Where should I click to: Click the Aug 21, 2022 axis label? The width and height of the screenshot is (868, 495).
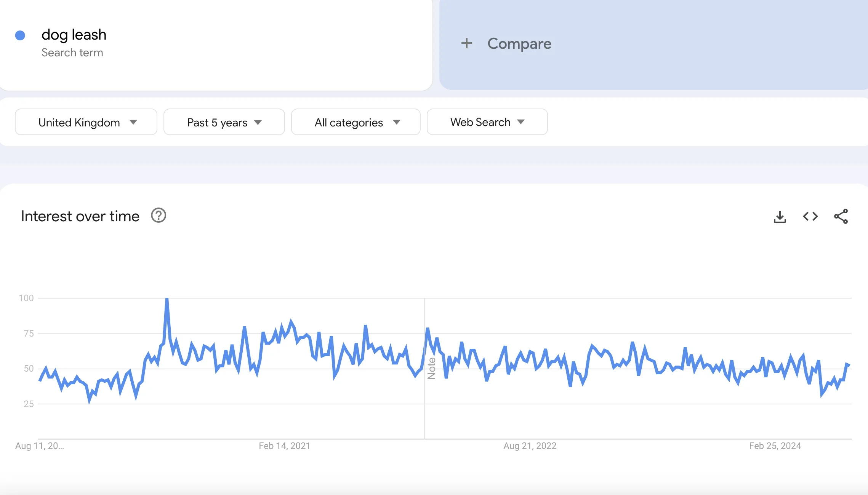coord(530,446)
